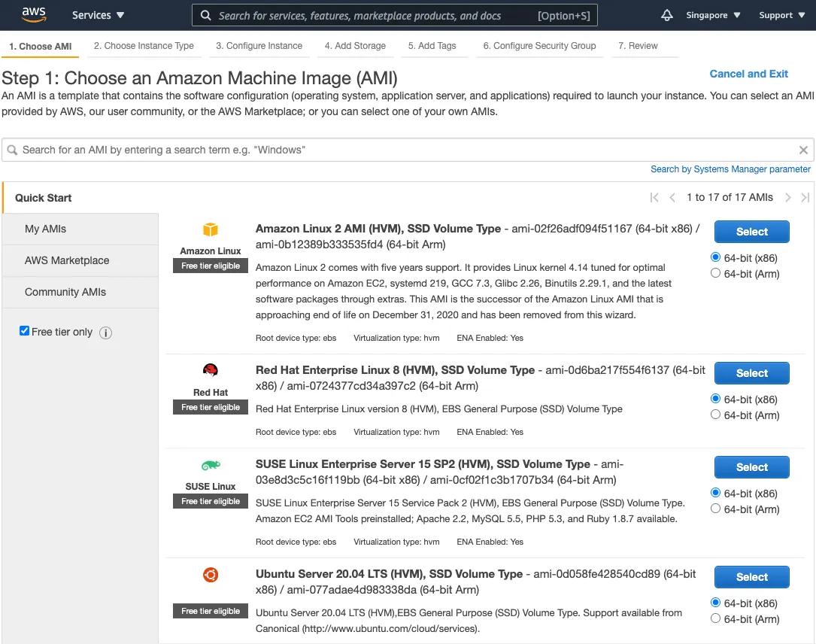Open AWS Marketplace category
Viewport: 816px width, 644px height.
coord(80,260)
